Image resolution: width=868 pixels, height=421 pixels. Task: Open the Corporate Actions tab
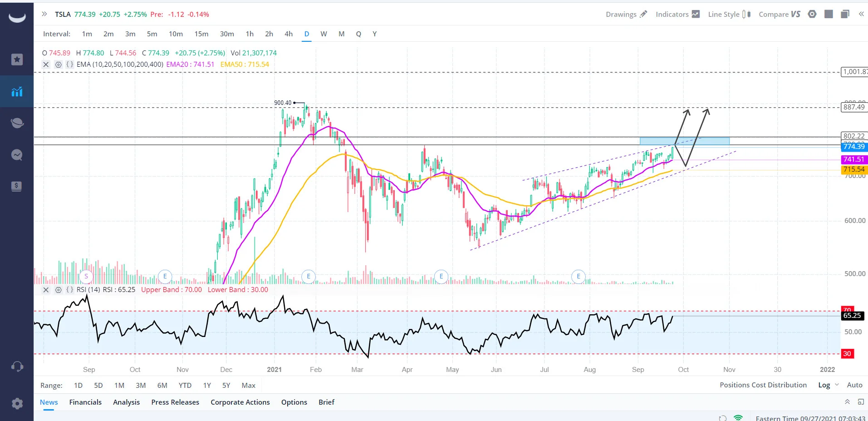(x=240, y=402)
